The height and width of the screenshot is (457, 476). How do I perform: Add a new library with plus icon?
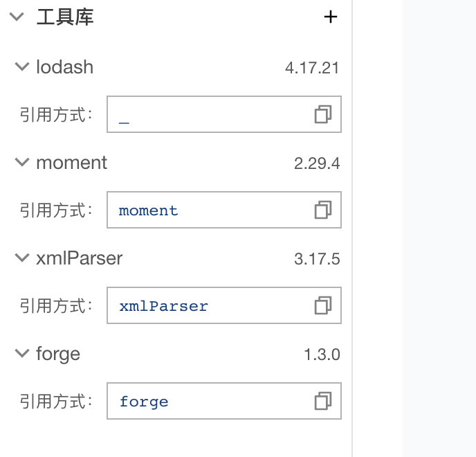(x=330, y=17)
